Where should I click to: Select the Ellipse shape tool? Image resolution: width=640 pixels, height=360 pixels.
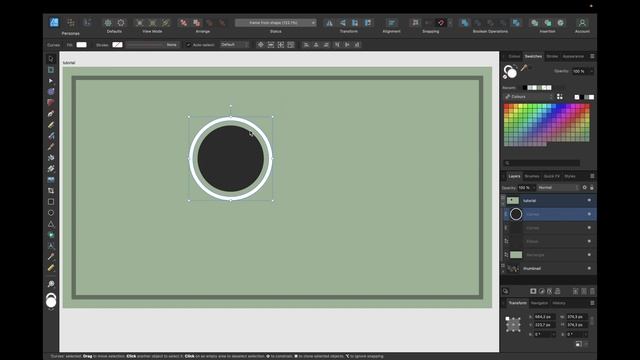point(51,213)
